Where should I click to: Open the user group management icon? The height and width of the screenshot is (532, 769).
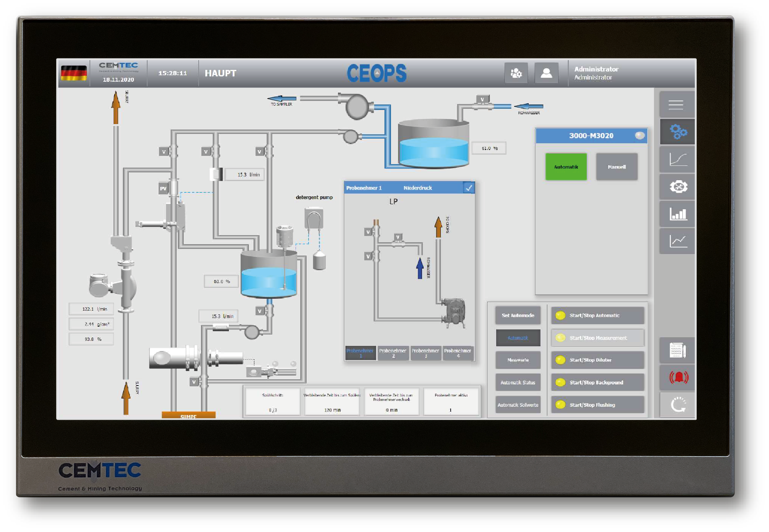click(x=516, y=73)
